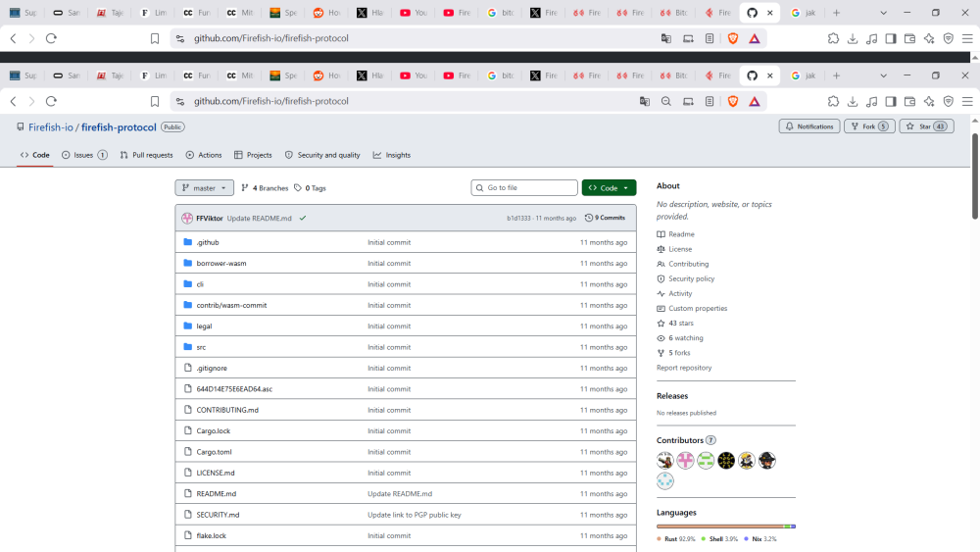
Task: Open the hamburger menu in lower browser window
Action: (x=967, y=101)
